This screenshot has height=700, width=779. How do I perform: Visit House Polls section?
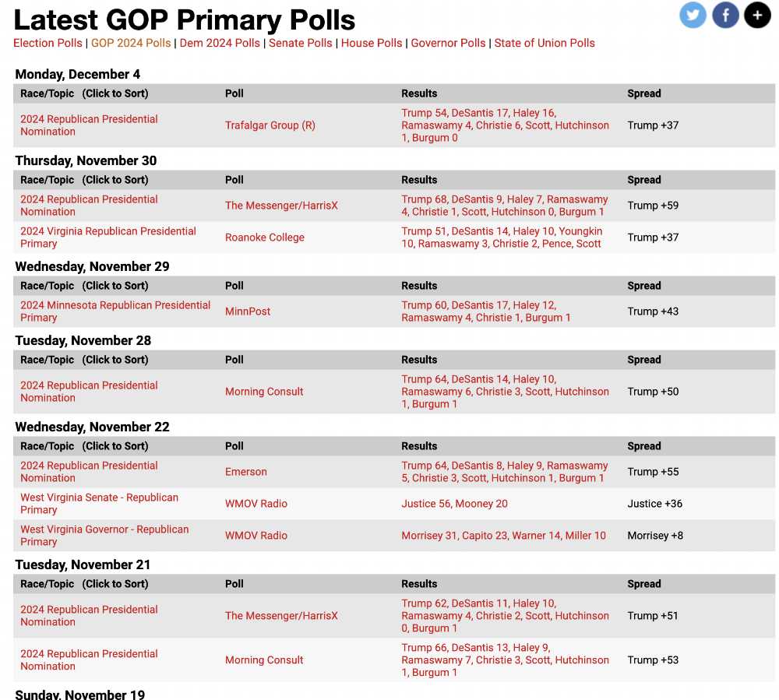(371, 43)
